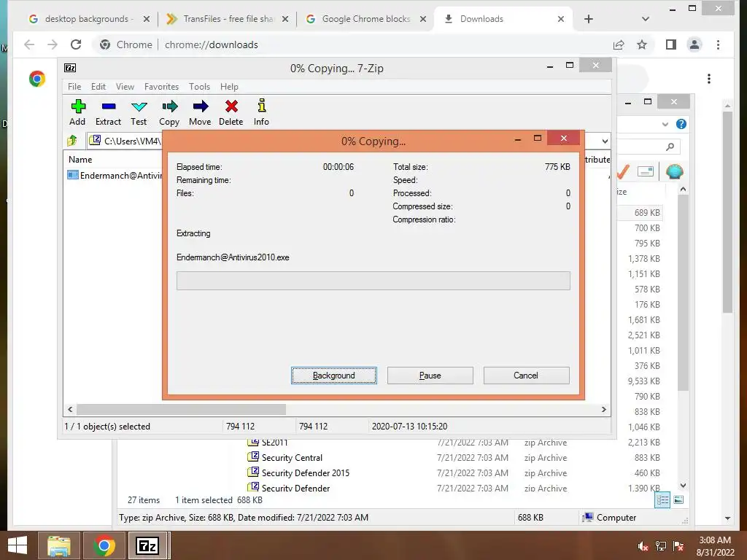Switch to the TransFiles tab
This screenshot has height=560, width=747.
(228, 19)
